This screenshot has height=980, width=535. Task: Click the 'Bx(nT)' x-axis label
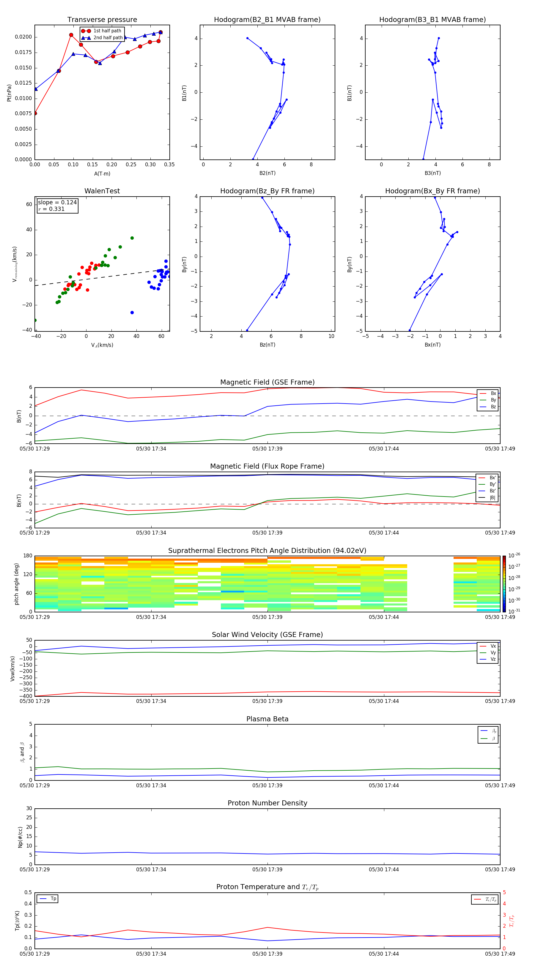pyautogui.click(x=432, y=345)
